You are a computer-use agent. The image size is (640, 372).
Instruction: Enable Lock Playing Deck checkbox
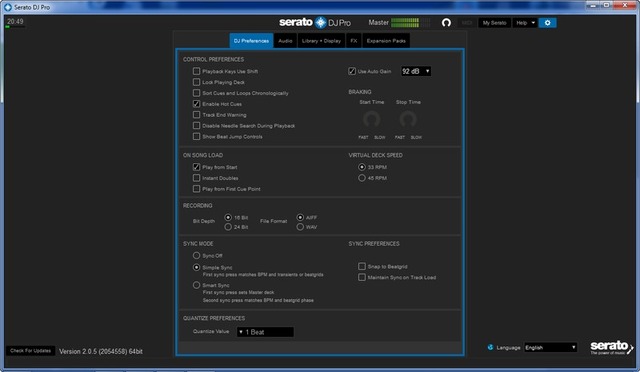(196, 82)
